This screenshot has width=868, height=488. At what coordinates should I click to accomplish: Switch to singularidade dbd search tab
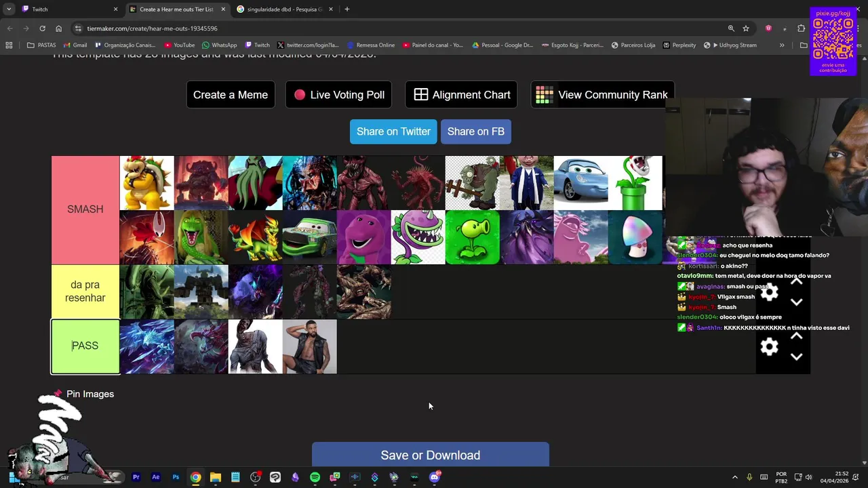(x=285, y=9)
